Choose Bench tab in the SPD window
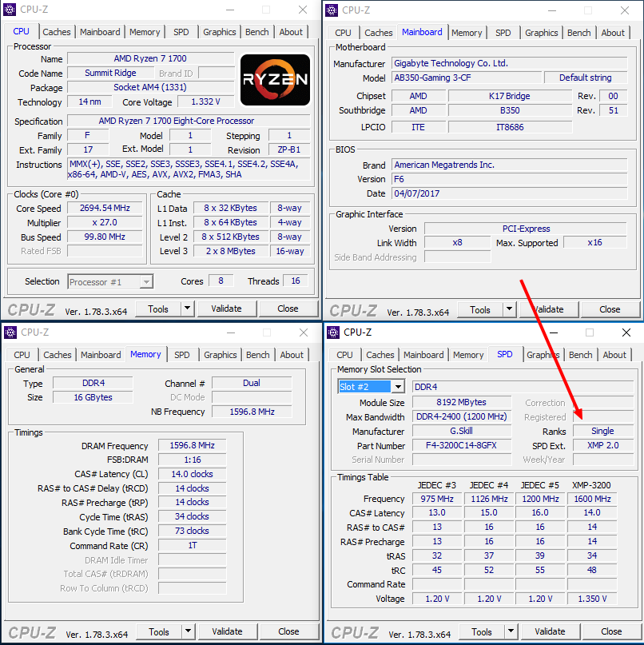 click(x=581, y=355)
